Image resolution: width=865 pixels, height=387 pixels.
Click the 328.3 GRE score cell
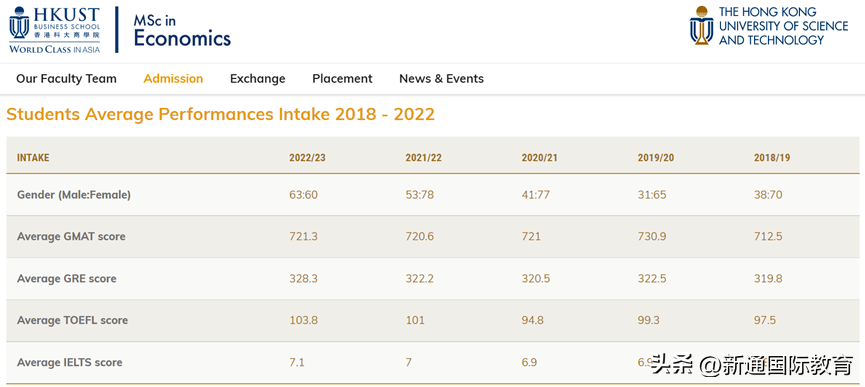pos(303,278)
